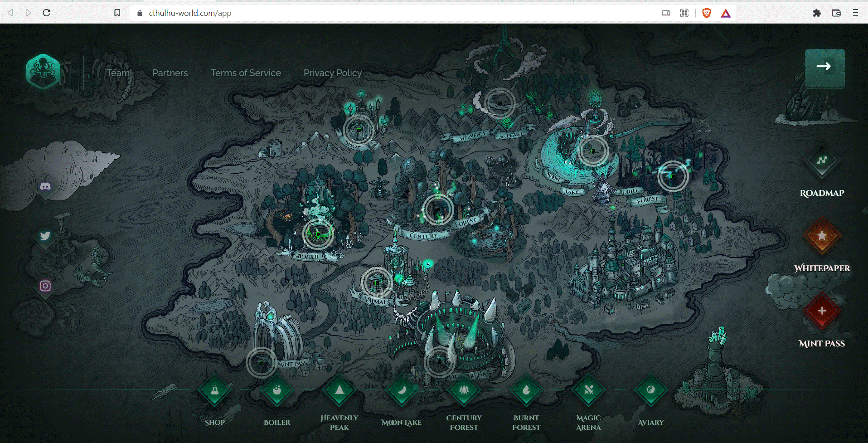
Task: Go to the Heavenly Peak mountain icon
Action: [339, 390]
